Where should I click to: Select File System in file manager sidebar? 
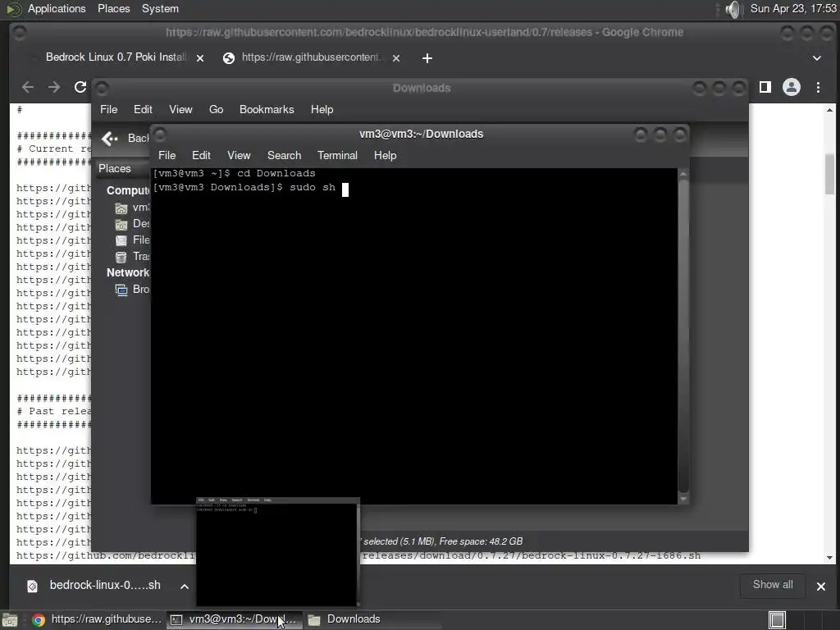[x=132, y=240]
